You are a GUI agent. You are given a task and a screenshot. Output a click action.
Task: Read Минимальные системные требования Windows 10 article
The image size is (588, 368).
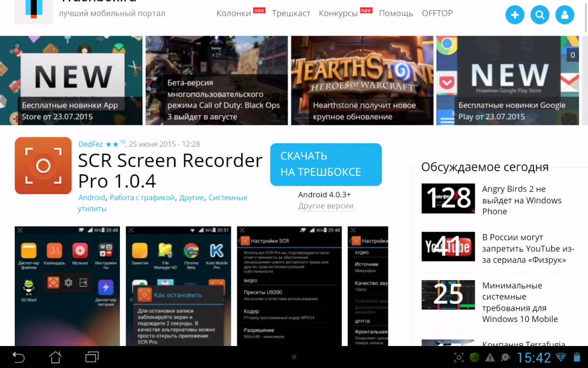pyautogui.click(x=520, y=302)
